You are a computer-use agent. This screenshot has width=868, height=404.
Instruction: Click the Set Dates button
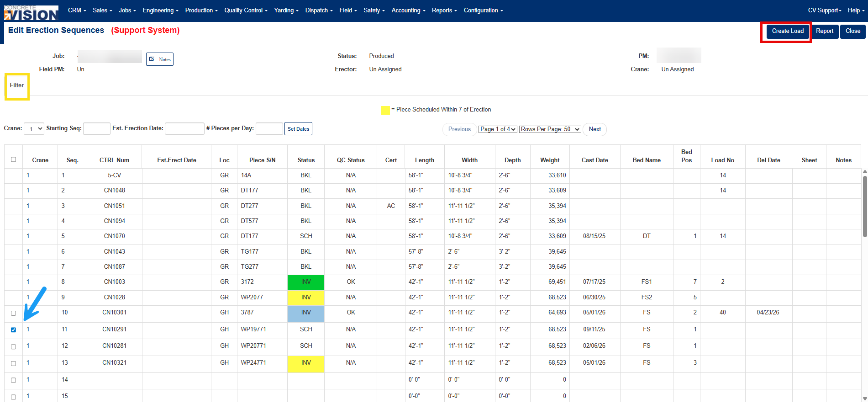[x=298, y=129]
